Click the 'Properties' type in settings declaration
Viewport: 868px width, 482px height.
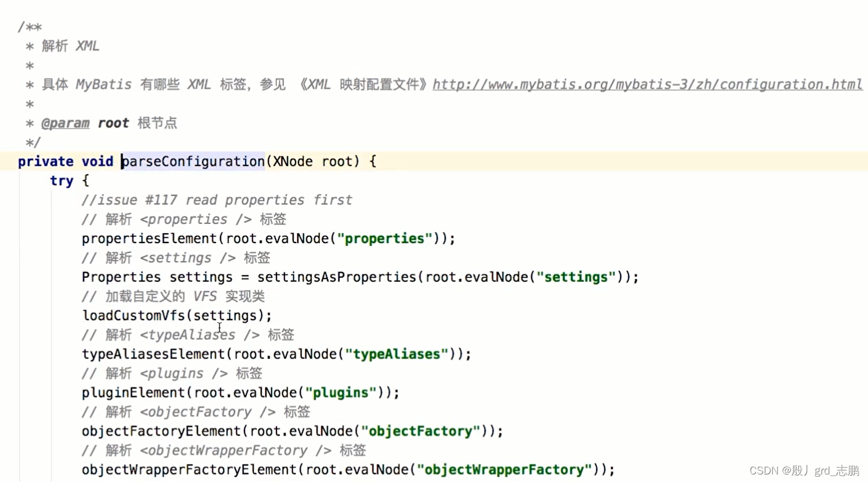click(121, 277)
